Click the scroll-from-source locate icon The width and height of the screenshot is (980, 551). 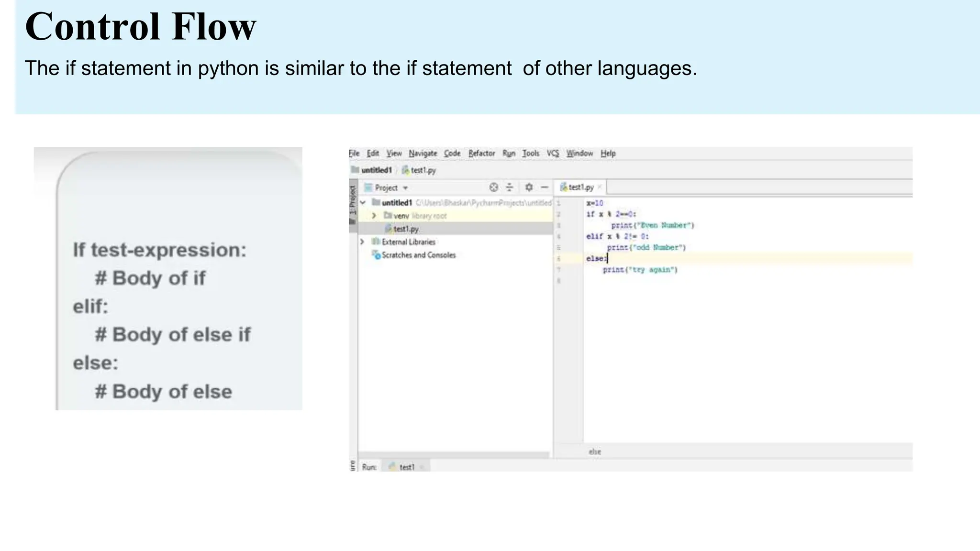point(493,187)
